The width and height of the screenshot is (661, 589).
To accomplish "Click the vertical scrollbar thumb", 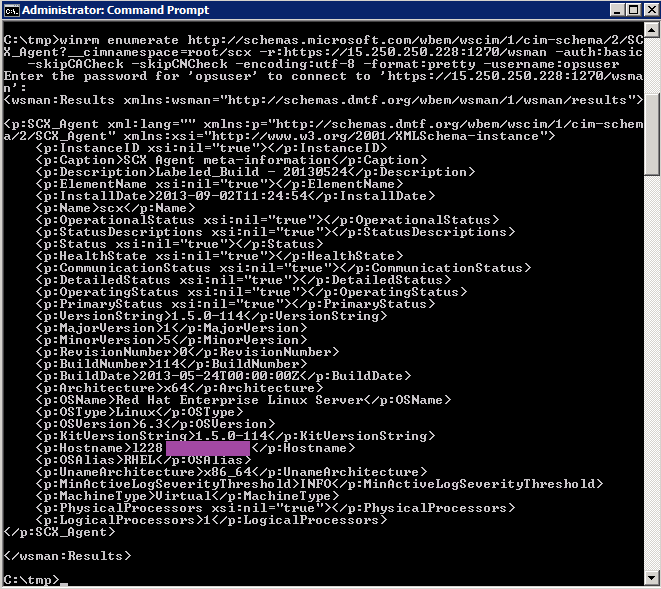I will click(651, 134).
